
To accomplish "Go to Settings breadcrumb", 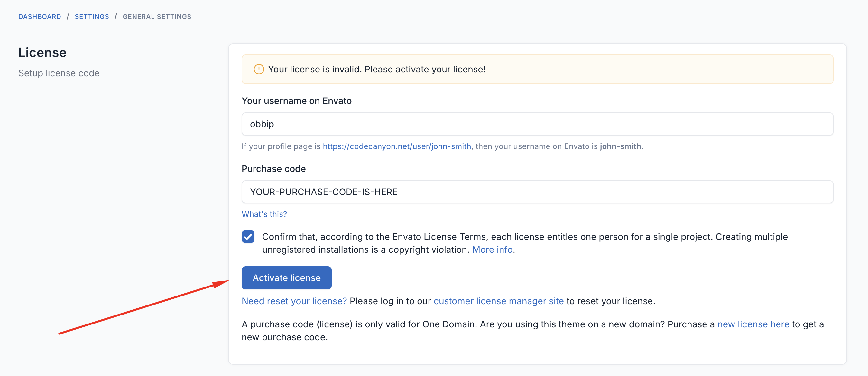I will click(x=92, y=16).
